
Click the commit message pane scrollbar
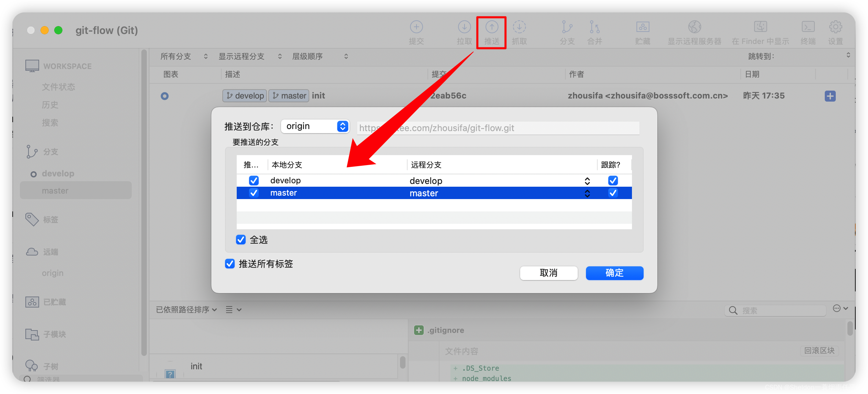click(x=403, y=362)
